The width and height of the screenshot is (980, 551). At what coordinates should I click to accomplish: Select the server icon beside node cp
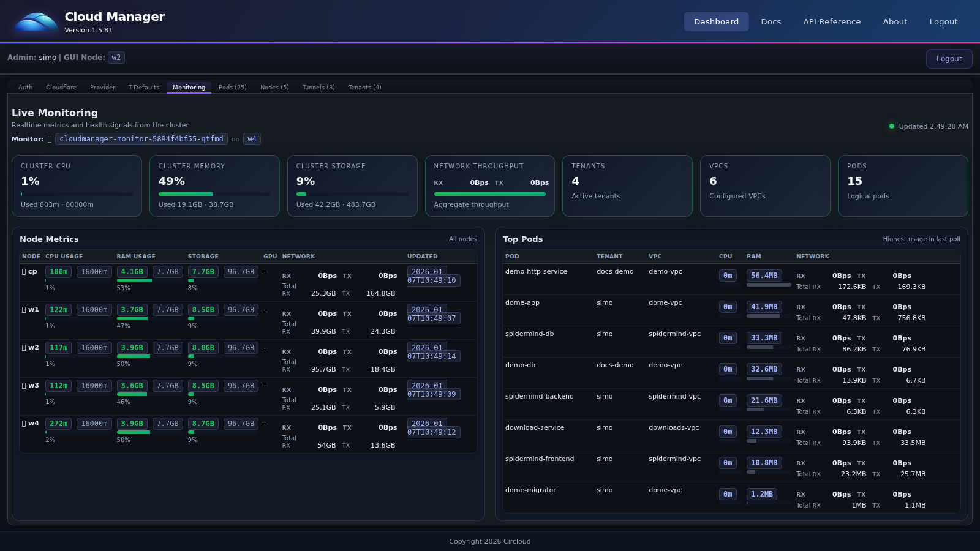click(24, 271)
